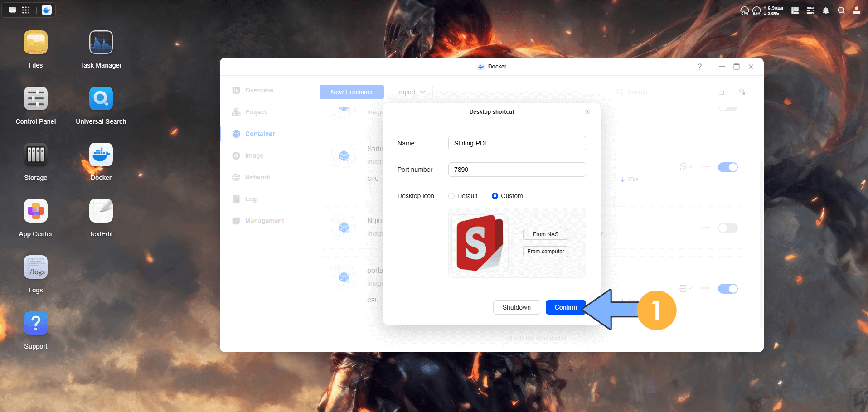The width and height of the screenshot is (868, 412).
Task: Open the widgets panel icon in top bar
Action: click(x=795, y=10)
